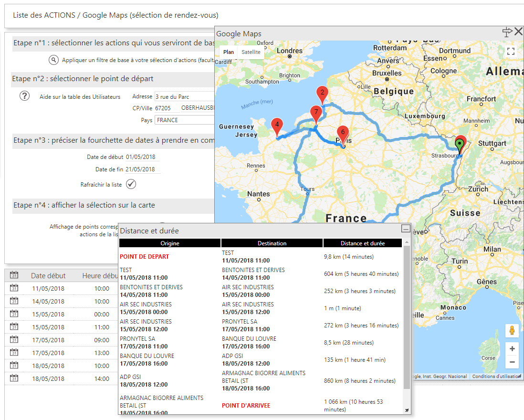Switch the map to Satellite view
This screenshot has width=524, height=420.
click(251, 52)
